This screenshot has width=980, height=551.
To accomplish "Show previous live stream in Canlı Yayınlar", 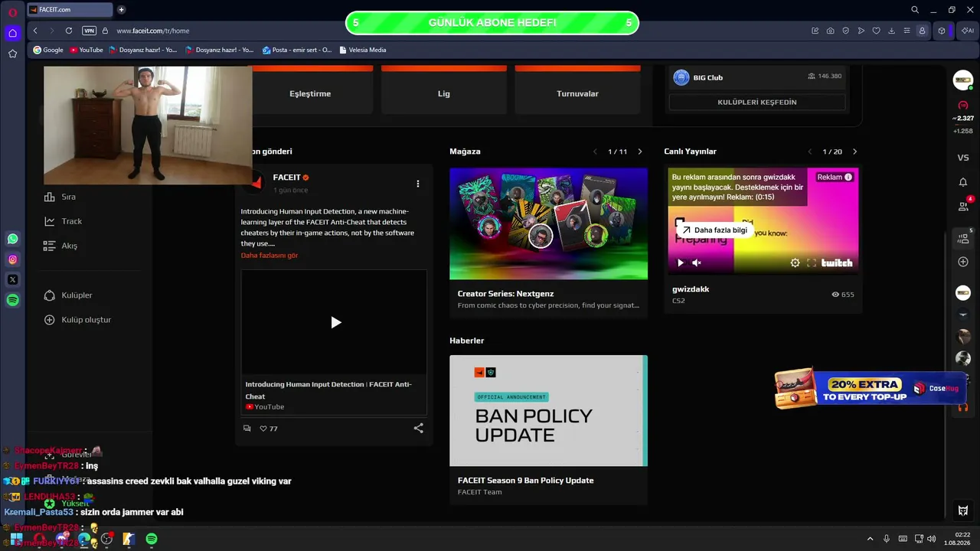I will [809, 152].
